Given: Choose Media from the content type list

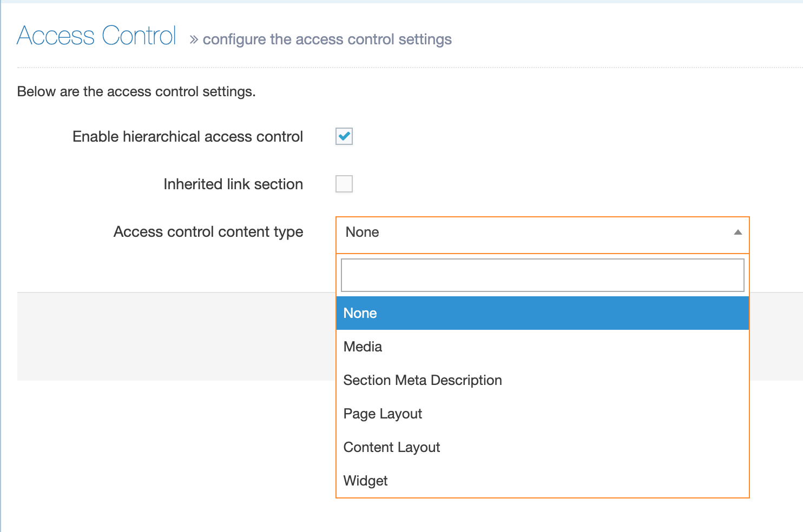Looking at the screenshot, I should point(363,347).
